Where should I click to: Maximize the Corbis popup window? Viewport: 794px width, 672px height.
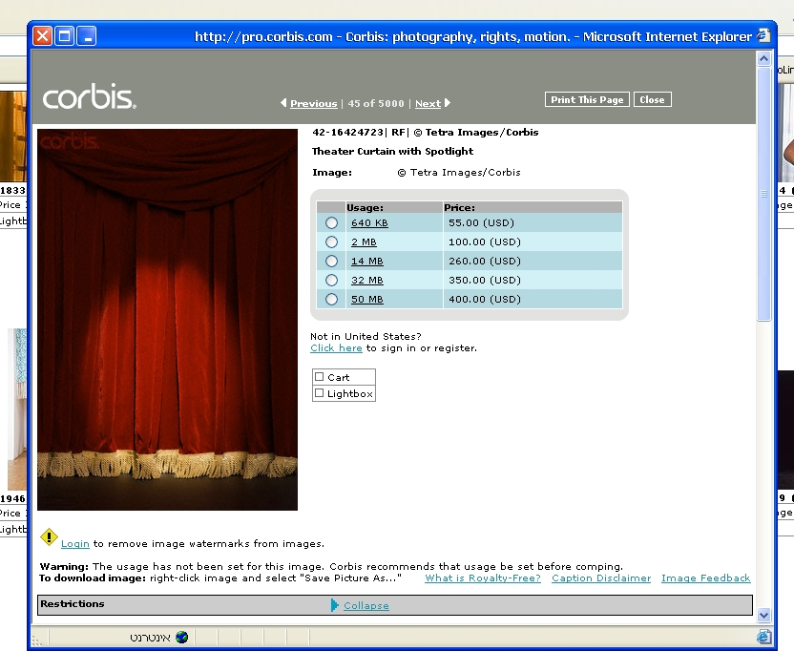65,36
